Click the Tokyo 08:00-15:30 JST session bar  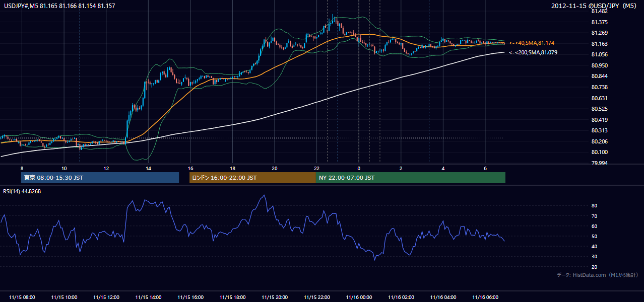pyautogui.click(x=100, y=178)
